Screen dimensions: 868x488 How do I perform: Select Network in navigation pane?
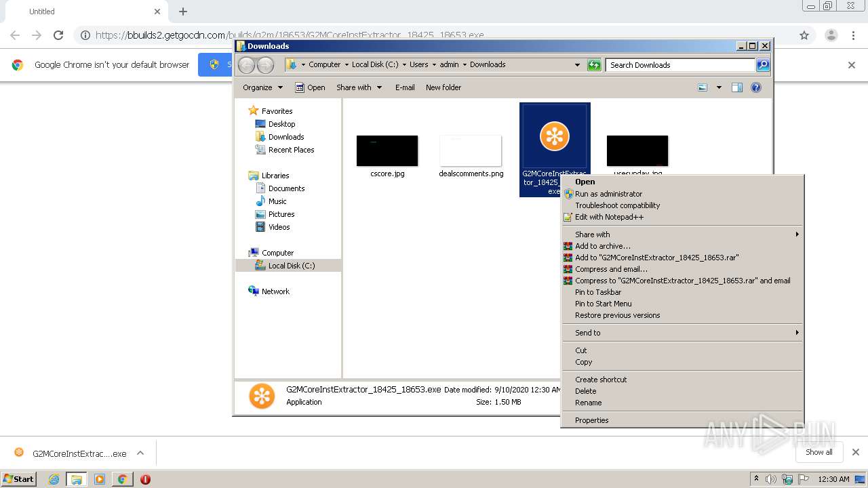[269, 291]
